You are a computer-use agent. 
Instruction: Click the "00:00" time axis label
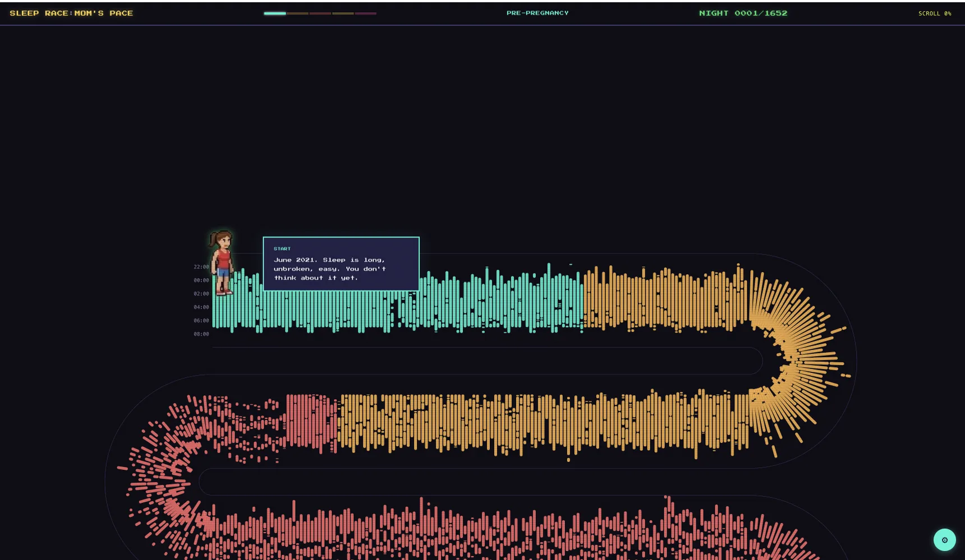click(x=201, y=280)
